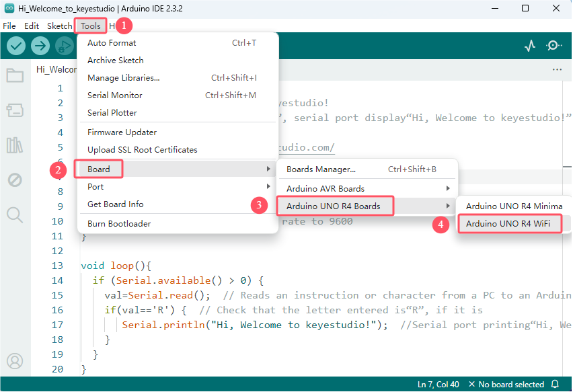
Task: Click line number 13 in gutter
Action: (57, 266)
